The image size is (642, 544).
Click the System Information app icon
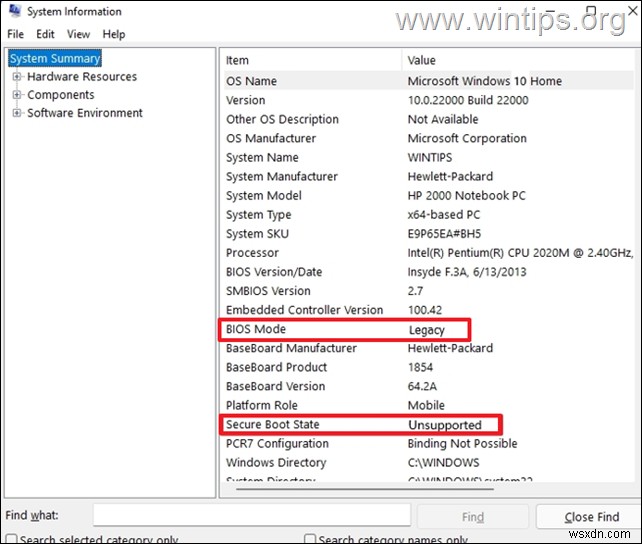(x=15, y=11)
